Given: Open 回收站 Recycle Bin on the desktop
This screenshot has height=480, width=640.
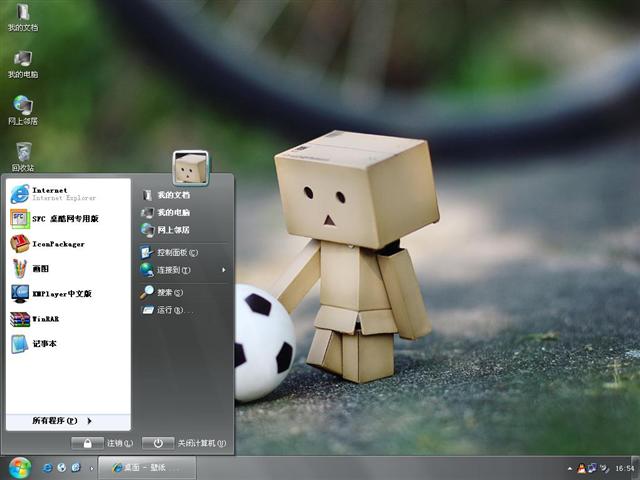Looking at the screenshot, I should pyautogui.click(x=22, y=155).
